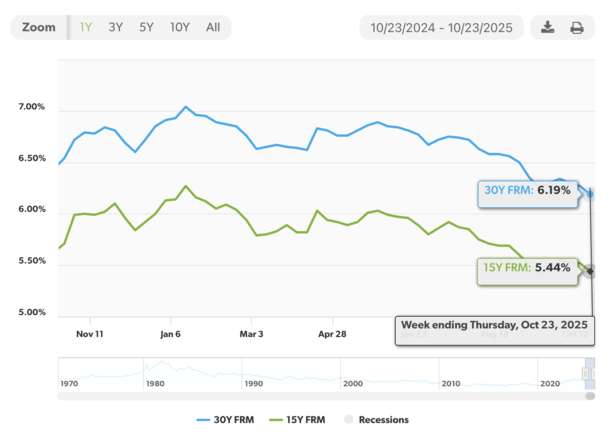Open the date range 10/23/2024 - 10/23/2025 picker

pyautogui.click(x=441, y=27)
